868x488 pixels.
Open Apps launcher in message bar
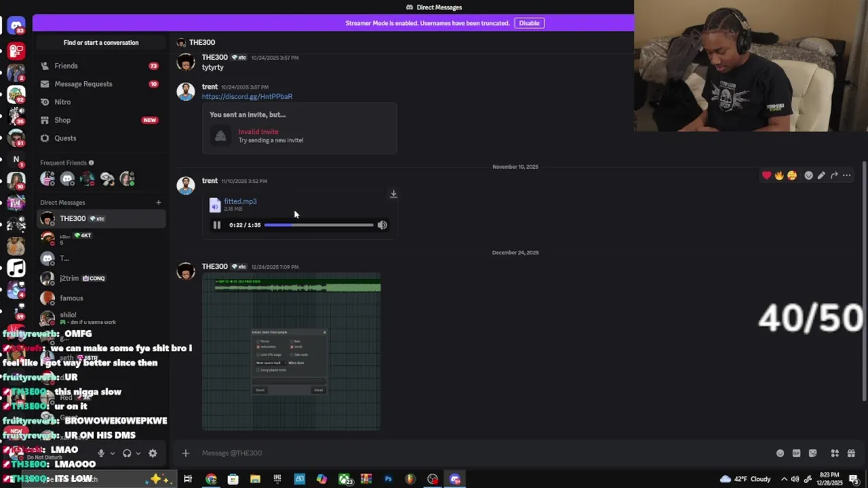tap(835, 453)
